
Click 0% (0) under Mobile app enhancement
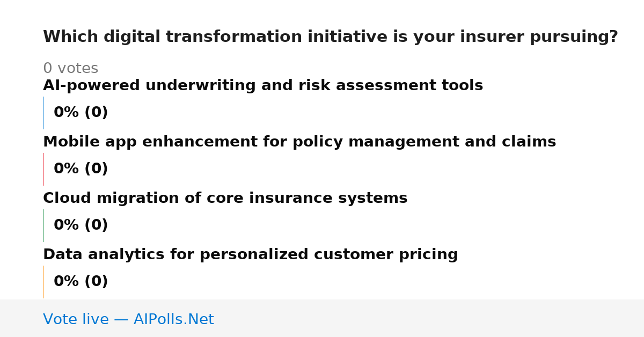pyautogui.click(x=80, y=169)
